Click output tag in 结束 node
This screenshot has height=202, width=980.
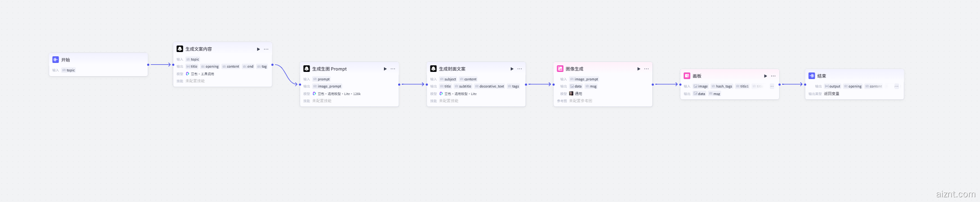coord(832,87)
